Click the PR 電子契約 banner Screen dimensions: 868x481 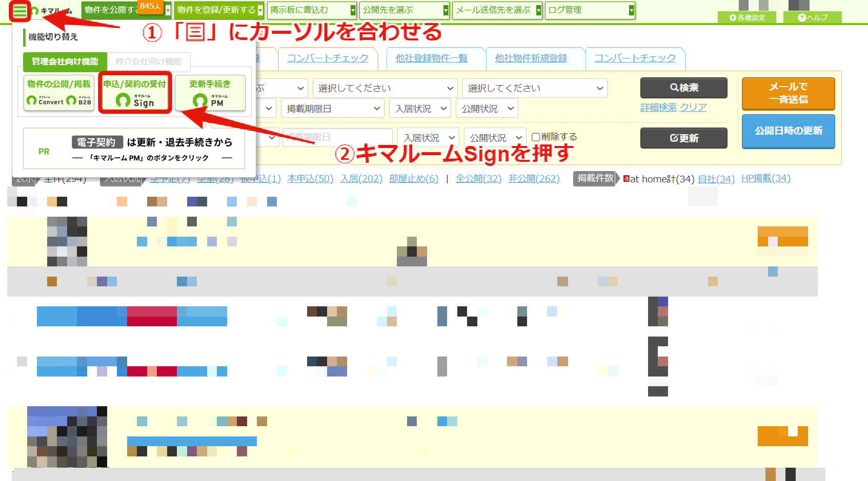pyautogui.click(x=134, y=149)
